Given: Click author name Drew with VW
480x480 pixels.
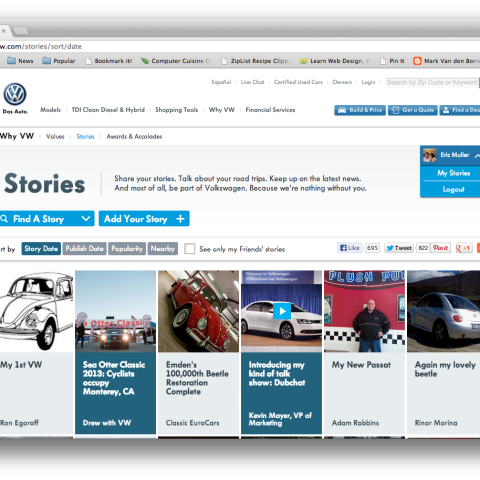Looking at the screenshot, I should tap(107, 423).
